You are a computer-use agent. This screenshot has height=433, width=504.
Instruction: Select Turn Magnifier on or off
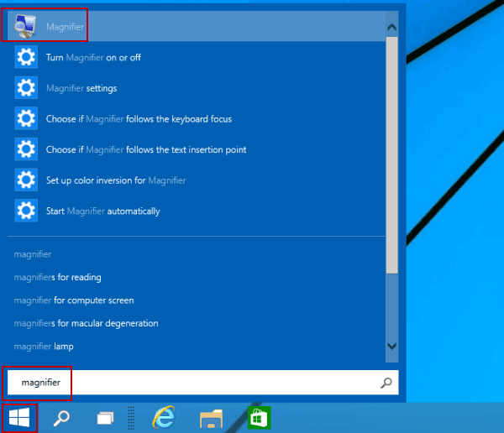point(93,58)
